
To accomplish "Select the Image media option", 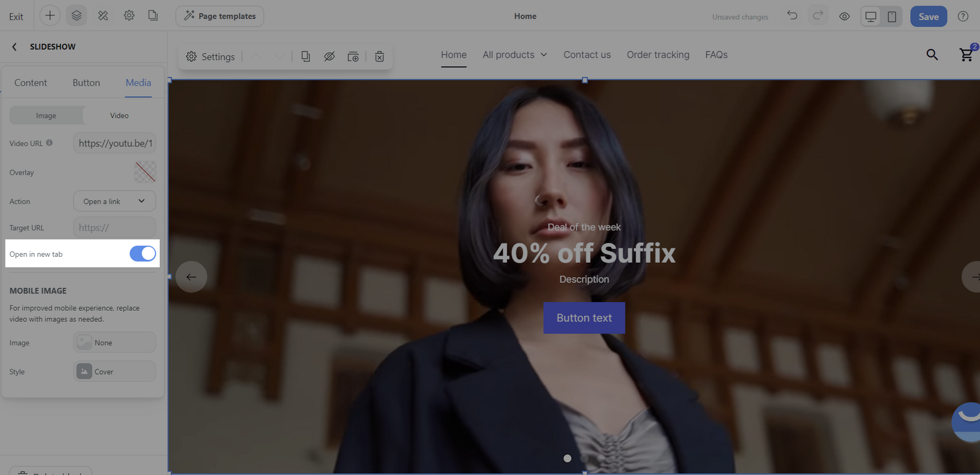I will [46, 115].
